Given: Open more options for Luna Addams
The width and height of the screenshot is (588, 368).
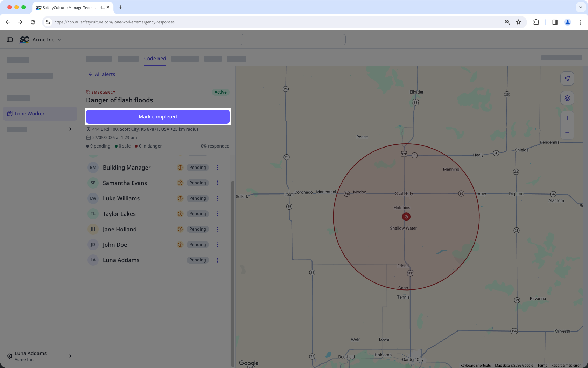Looking at the screenshot, I should pyautogui.click(x=217, y=260).
